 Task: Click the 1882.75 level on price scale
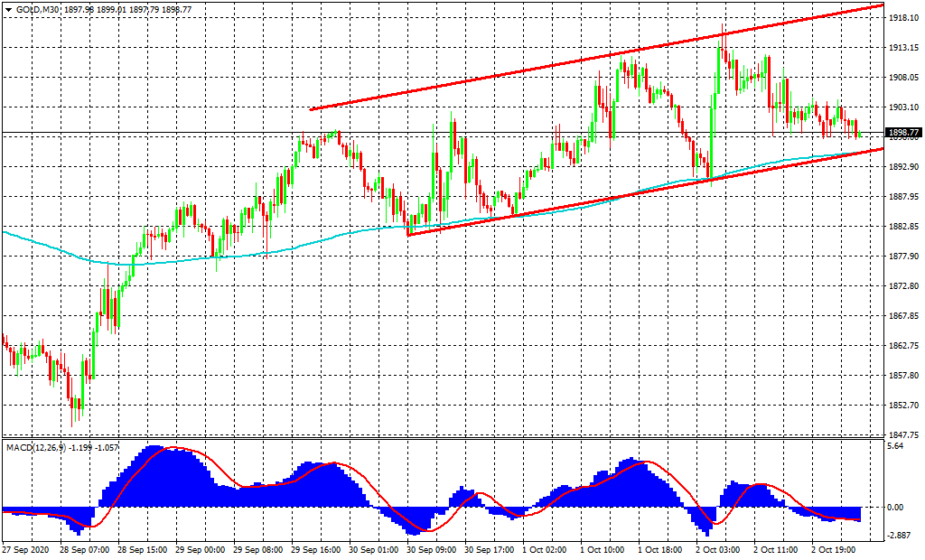pos(902,227)
